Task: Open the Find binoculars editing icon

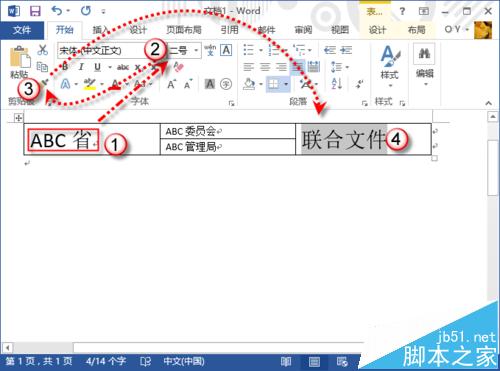Action: pos(424,53)
